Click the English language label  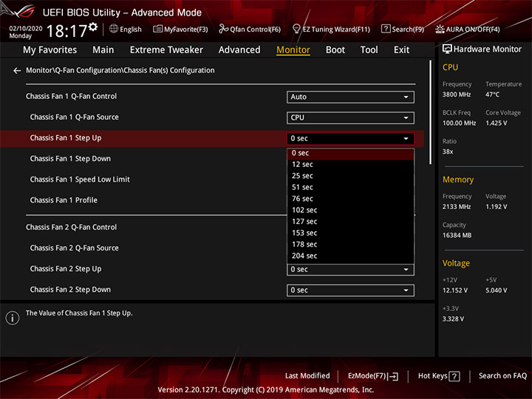[131, 30]
